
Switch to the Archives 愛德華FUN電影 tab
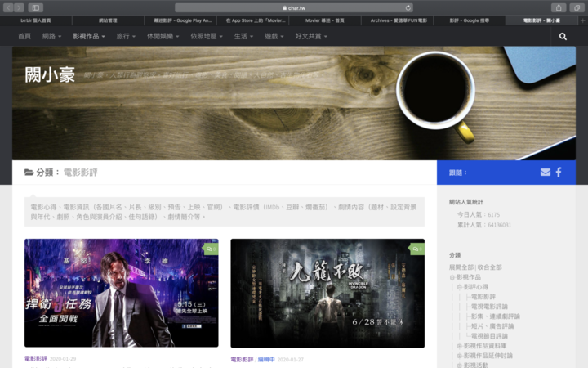(x=398, y=20)
